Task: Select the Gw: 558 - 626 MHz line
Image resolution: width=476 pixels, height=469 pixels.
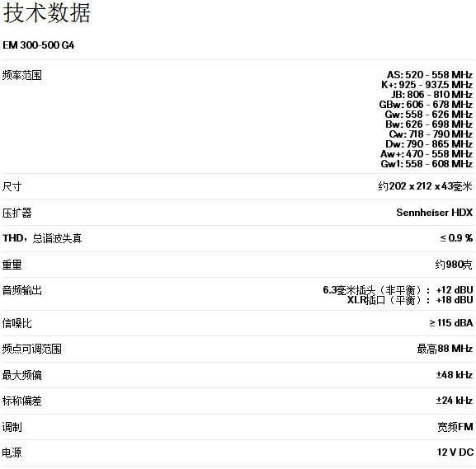Action: point(429,115)
